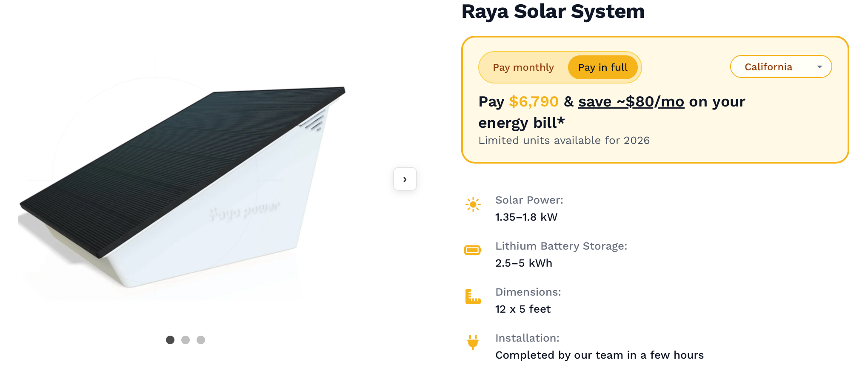Jump to third carousel slide dot
Image resolution: width=868 pixels, height=374 pixels.
pyautogui.click(x=201, y=340)
